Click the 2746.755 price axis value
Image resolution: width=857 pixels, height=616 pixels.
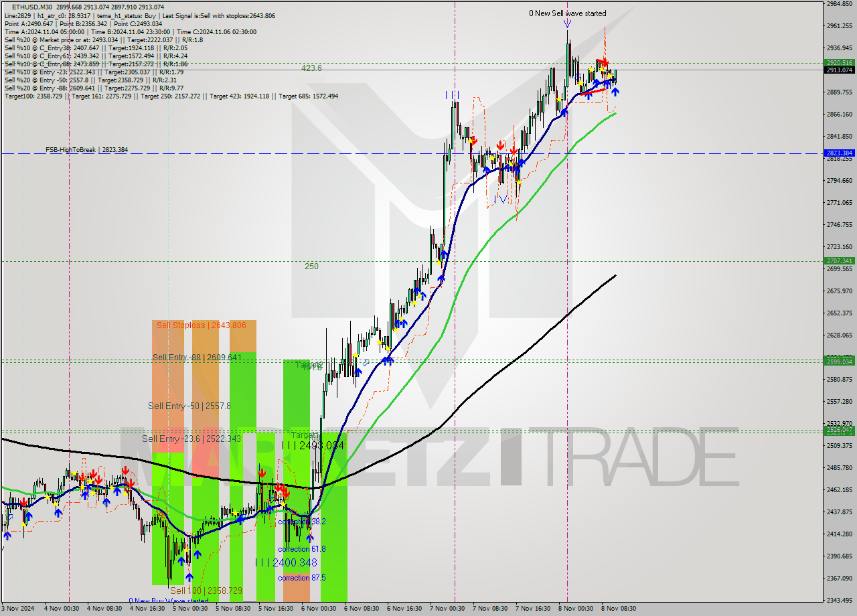(x=839, y=225)
